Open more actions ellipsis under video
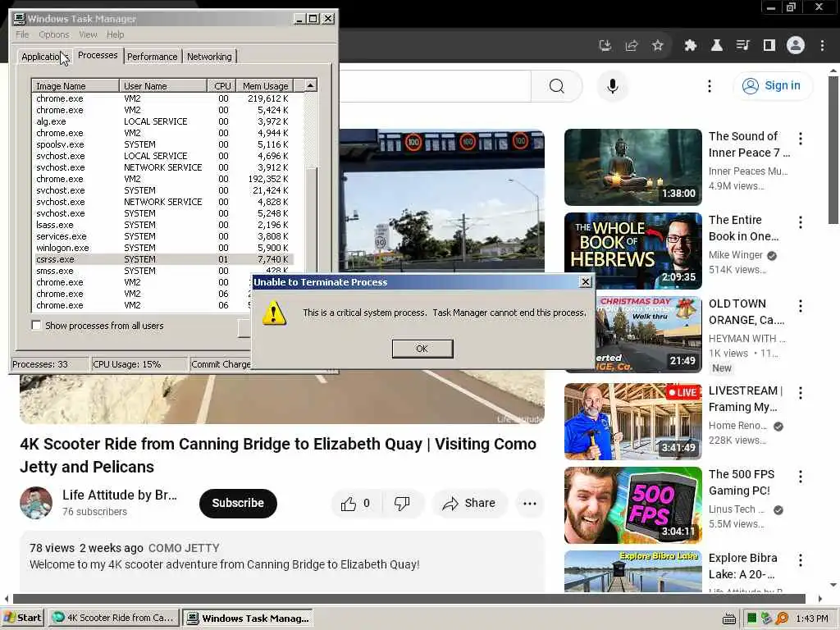840x630 pixels. tap(530, 503)
